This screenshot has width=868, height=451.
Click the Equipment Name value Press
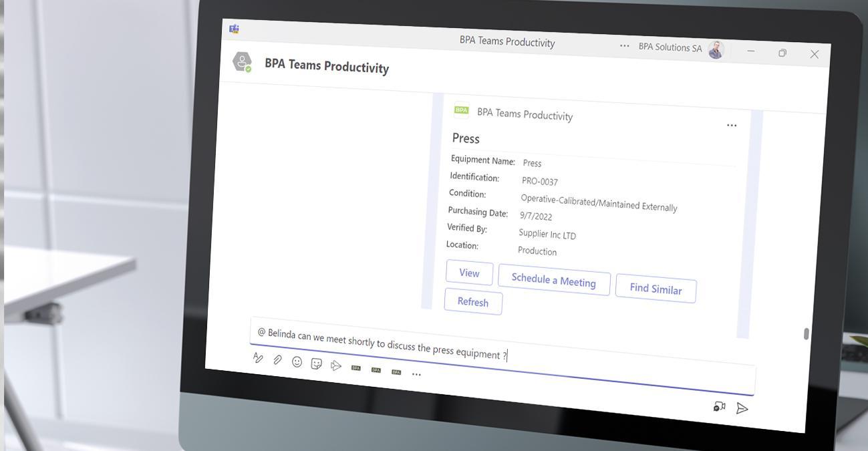click(x=532, y=163)
